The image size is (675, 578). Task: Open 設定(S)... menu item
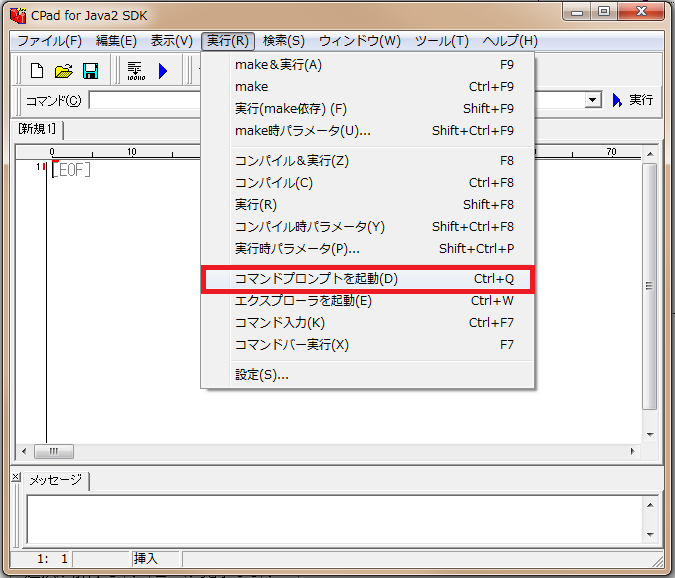click(x=368, y=375)
